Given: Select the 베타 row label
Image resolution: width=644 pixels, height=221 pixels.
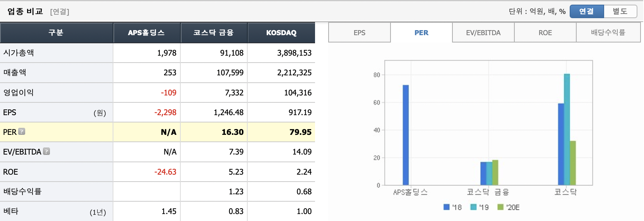Looking at the screenshot, I should pyautogui.click(x=11, y=211).
